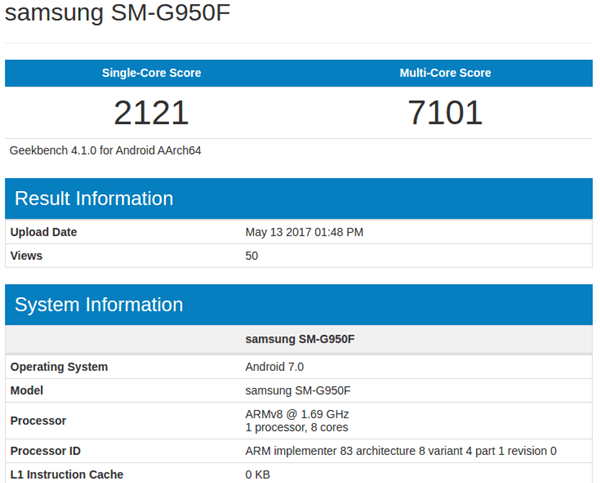The width and height of the screenshot is (600, 483).
Task: Click the System Information section header
Action: click(x=98, y=305)
